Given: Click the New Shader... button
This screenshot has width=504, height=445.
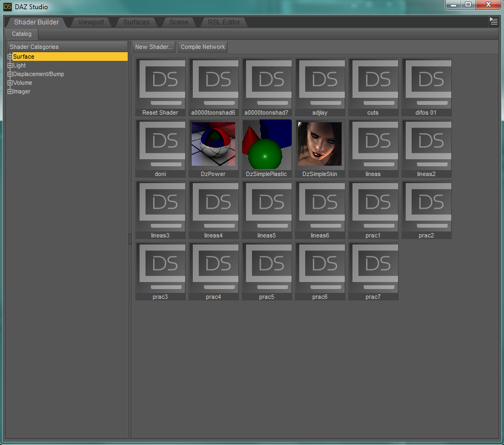Looking at the screenshot, I should click(x=154, y=47).
